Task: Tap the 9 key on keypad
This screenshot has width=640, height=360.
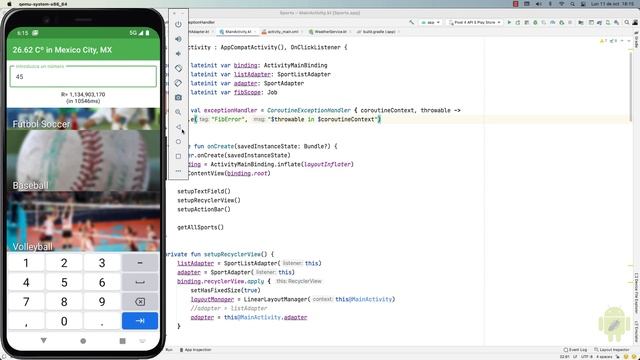Action: click(x=102, y=302)
